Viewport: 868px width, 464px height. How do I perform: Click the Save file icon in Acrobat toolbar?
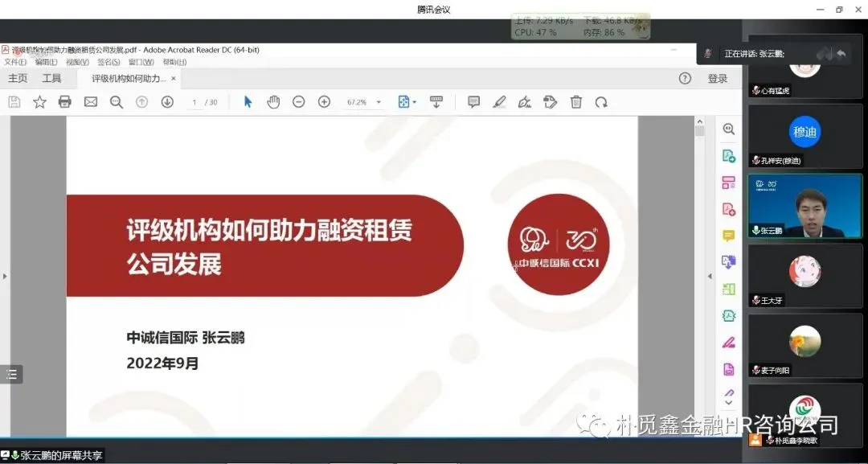point(14,102)
